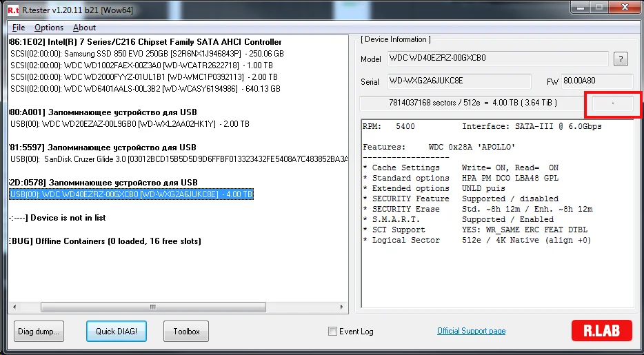This screenshot has width=644, height=355.
Task: Click the small dash button beside capacity
Action: point(613,103)
